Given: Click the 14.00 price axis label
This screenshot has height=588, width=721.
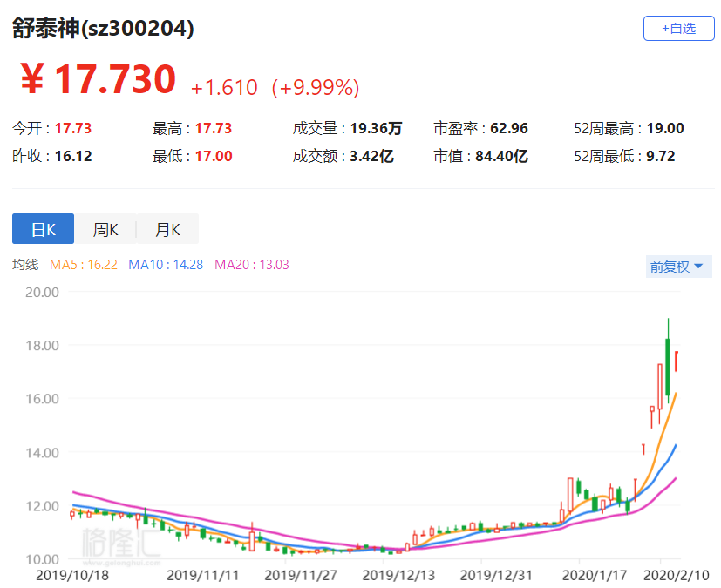Looking at the screenshot, I should pos(43,453).
